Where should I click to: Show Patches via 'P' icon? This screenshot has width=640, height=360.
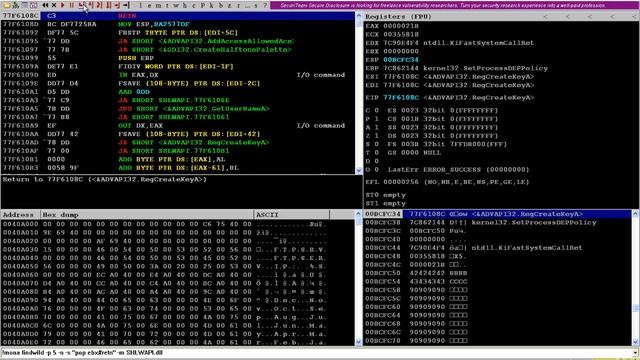[x=202, y=5]
